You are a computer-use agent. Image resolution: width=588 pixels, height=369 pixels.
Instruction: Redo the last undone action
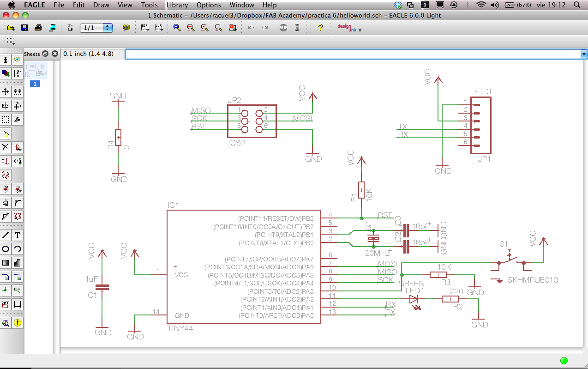(x=265, y=28)
